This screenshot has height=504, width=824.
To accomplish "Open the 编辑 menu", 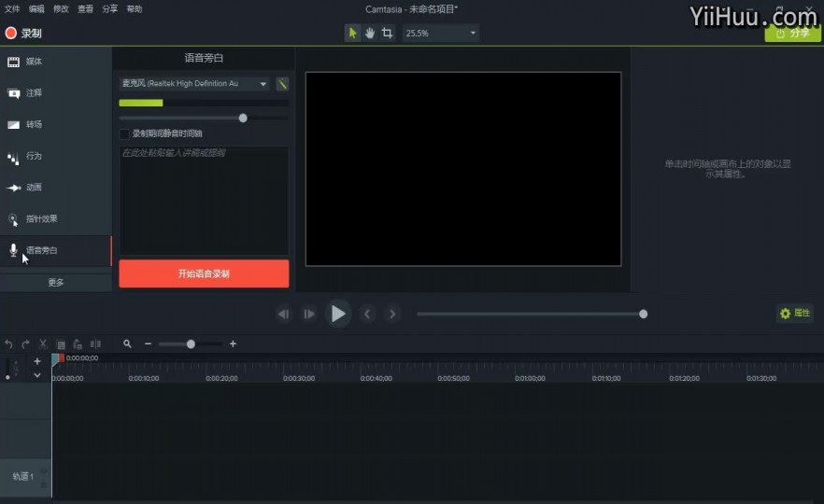I will point(36,9).
